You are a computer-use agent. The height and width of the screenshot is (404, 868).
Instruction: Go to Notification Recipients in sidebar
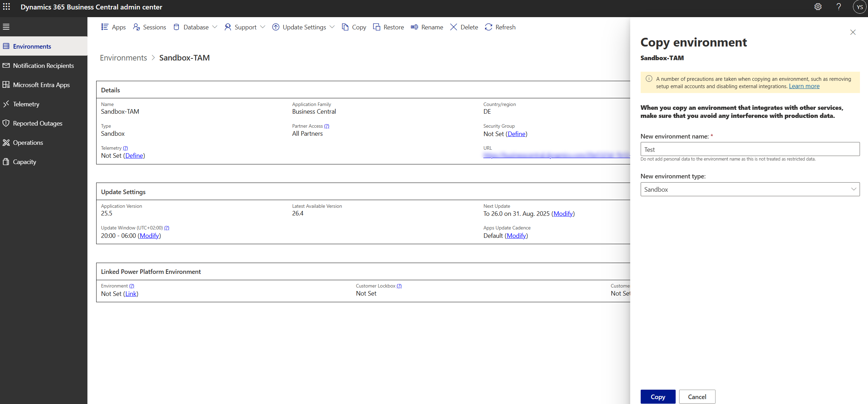(x=43, y=65)
